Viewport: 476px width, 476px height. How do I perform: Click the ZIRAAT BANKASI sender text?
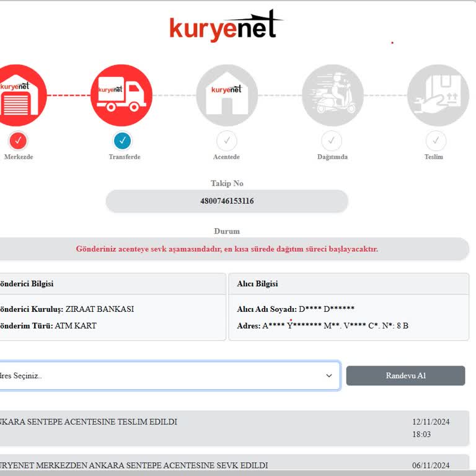(100, 309)
